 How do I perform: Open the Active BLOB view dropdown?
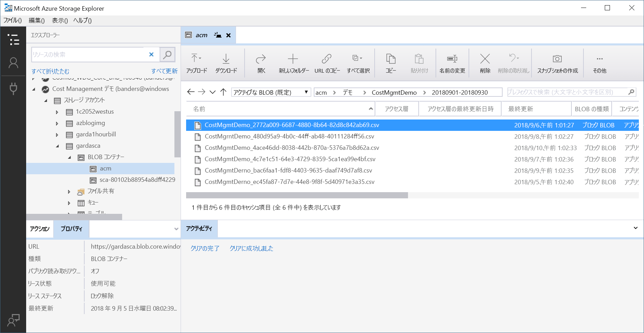(x=271, y=92)
